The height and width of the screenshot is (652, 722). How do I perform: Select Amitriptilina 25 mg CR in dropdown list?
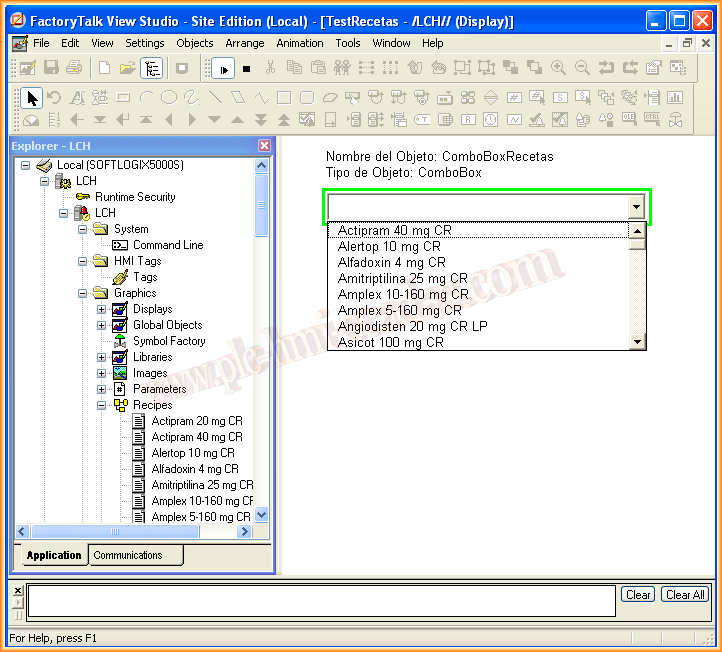tap(402, 278)
